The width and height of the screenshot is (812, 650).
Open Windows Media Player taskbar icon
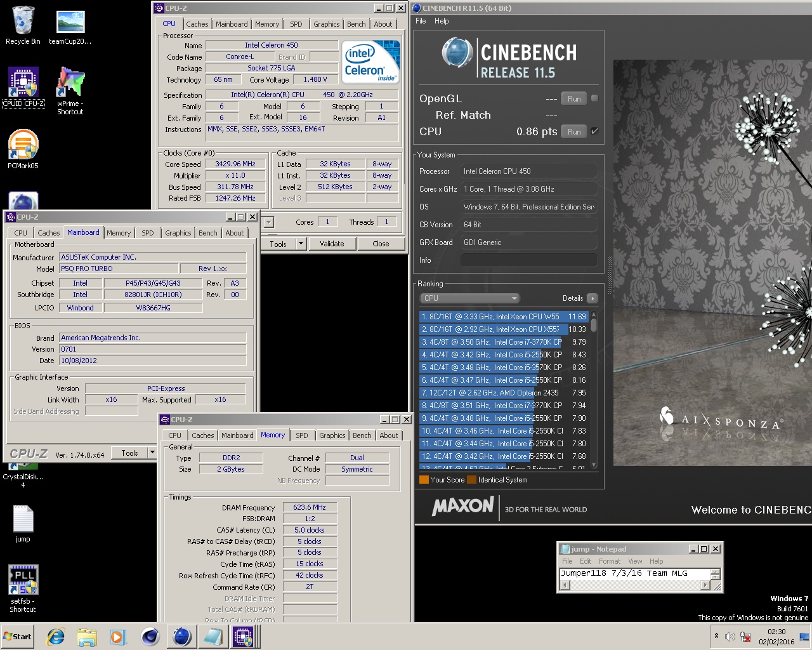[x=117, y=637]
